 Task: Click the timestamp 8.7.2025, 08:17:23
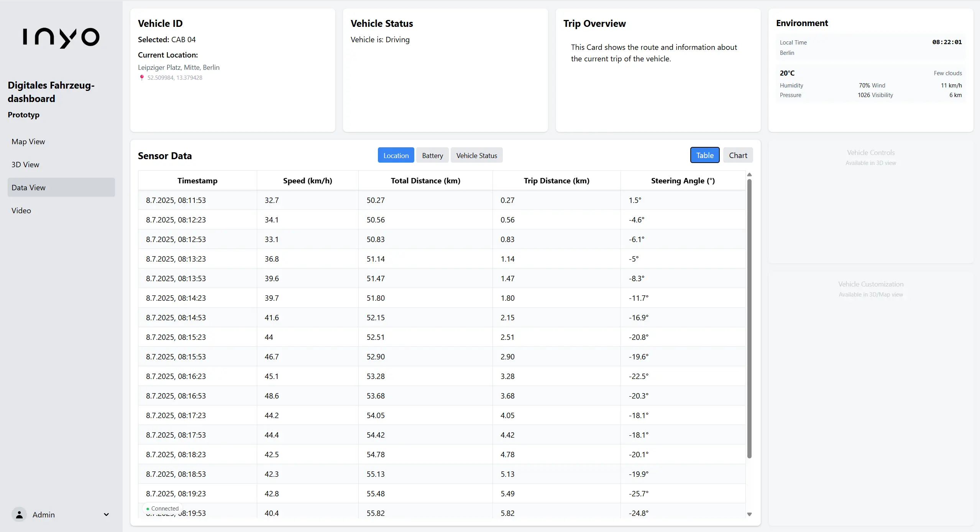point(176,415)
